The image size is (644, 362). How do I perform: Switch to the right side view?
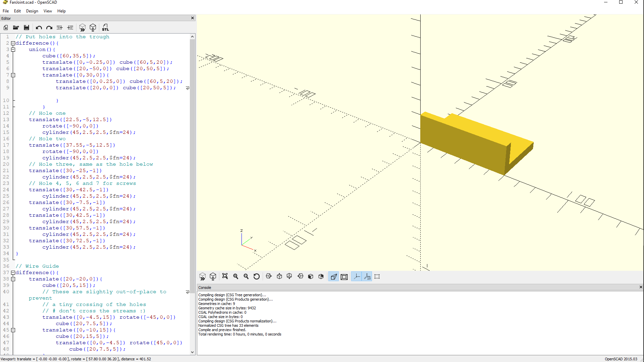[269, 276]
